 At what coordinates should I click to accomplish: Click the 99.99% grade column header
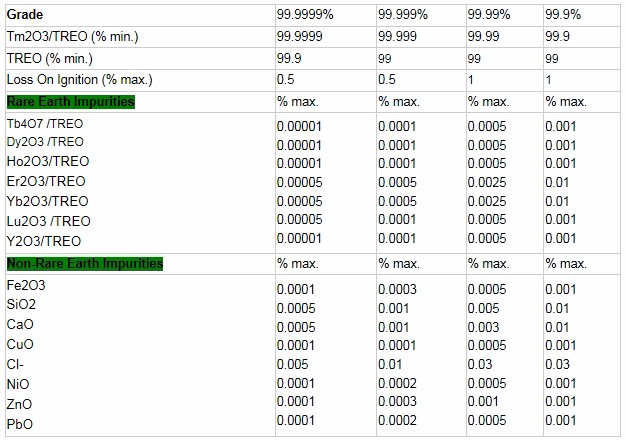click(x=489, y=15)
